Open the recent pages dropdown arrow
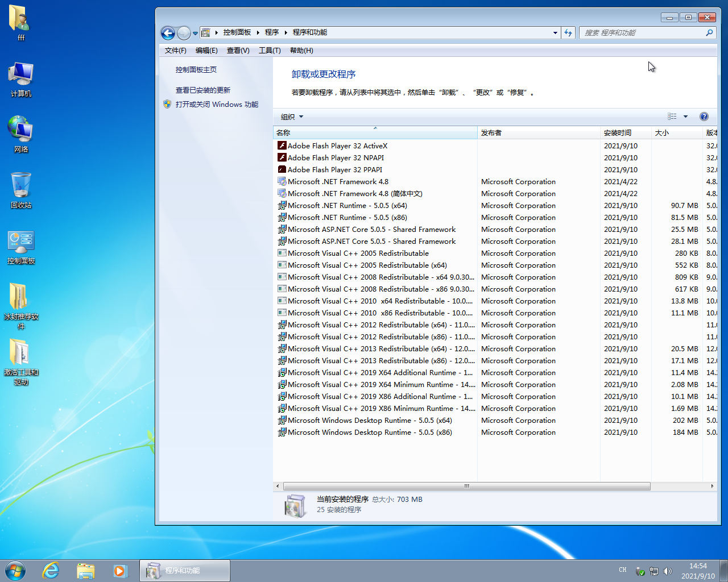The image size is (728, 582). click(195, 33)
